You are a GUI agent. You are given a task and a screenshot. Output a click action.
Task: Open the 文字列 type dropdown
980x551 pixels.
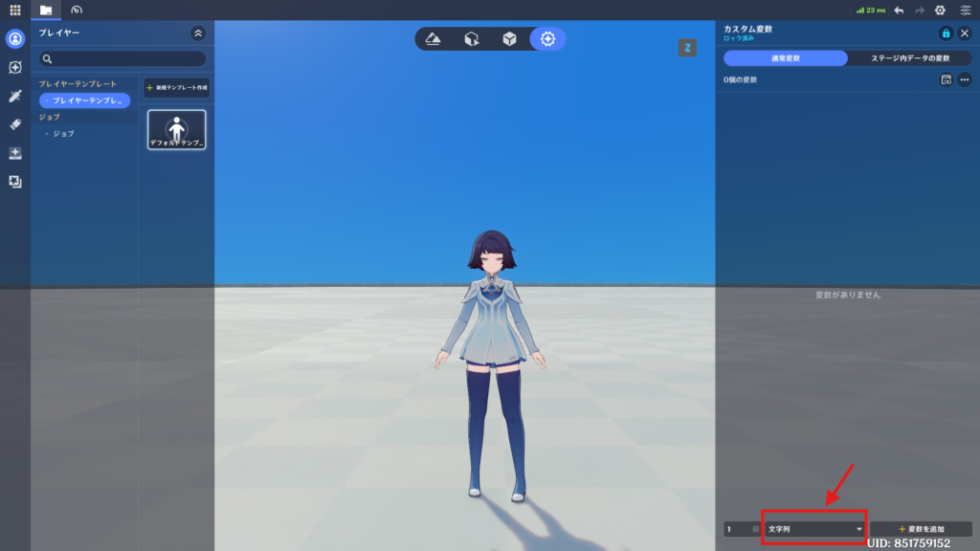coord(814,529)
